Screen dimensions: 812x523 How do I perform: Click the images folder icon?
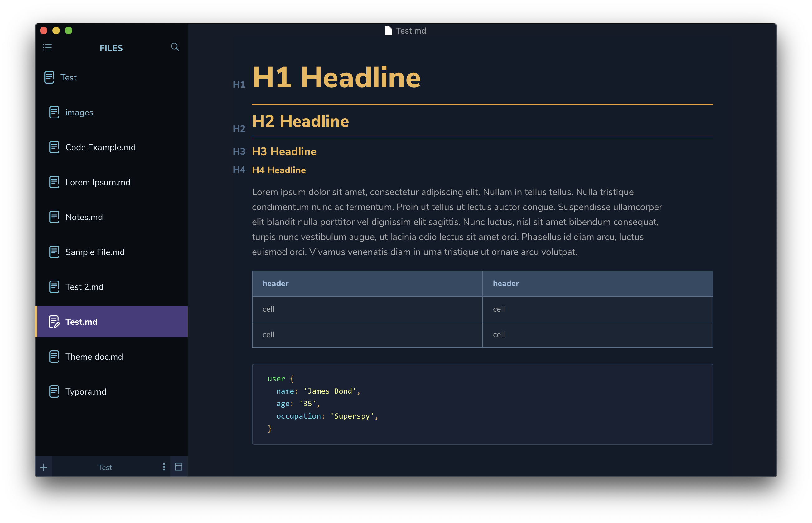tap(54, 112)
